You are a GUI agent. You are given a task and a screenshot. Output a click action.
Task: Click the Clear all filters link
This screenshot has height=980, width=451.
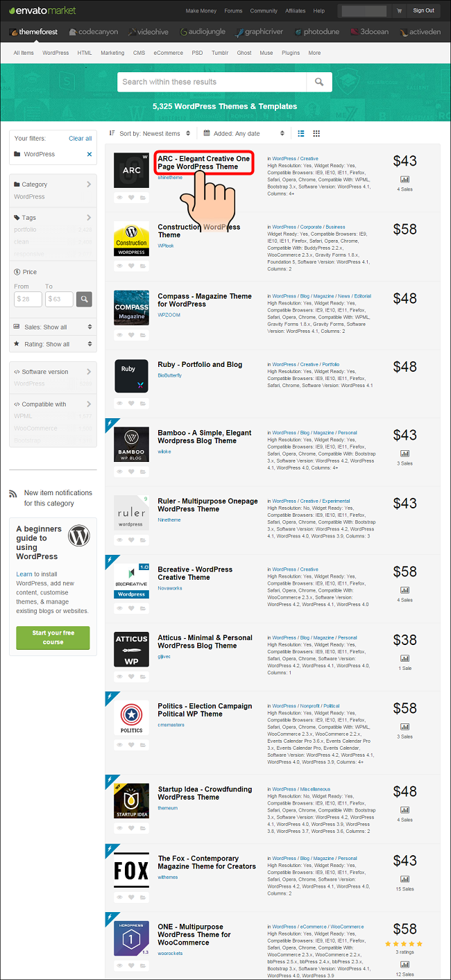click(x=80, y=139)
